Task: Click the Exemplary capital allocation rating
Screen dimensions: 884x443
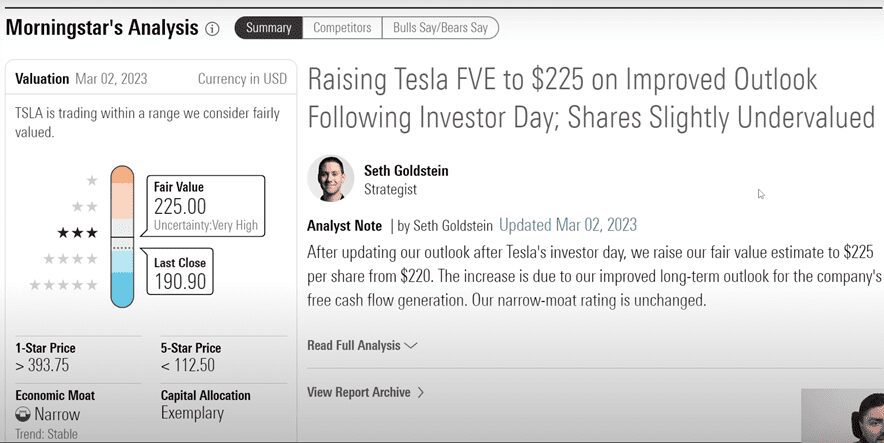Action: [x=192, y=414]
